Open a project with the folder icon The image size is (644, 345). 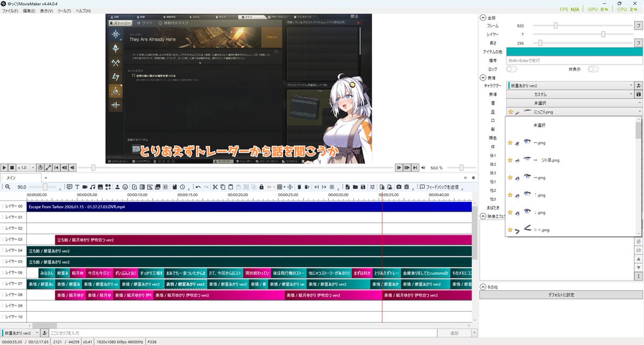pyautogui.click(x=355, y=187)
